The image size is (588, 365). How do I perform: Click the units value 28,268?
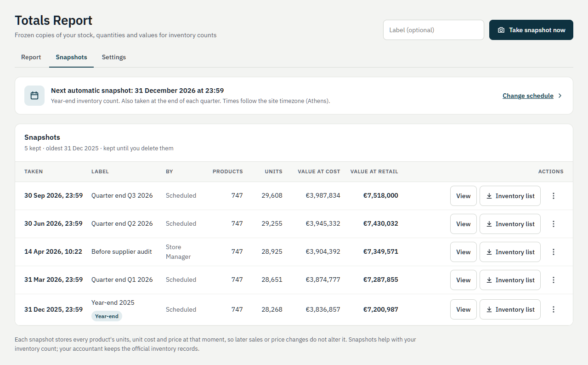pos(272,309)
